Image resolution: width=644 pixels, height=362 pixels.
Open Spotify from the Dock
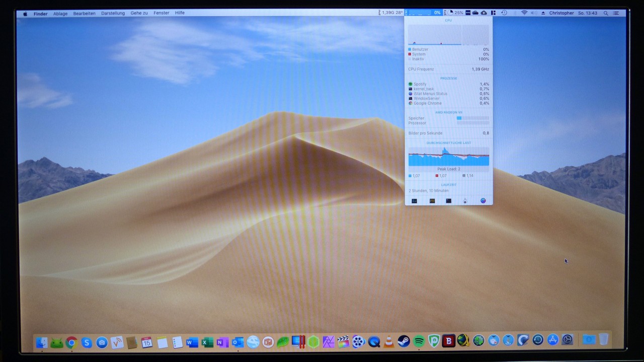click(419, 342)
